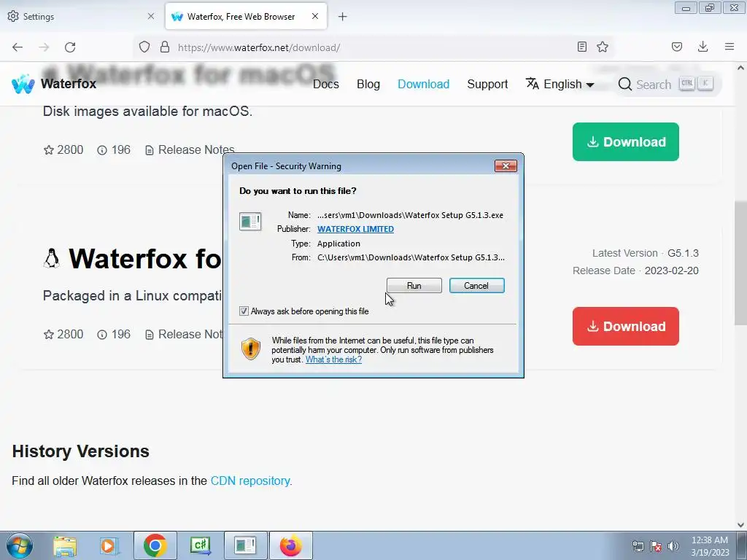This screenshot has width=747, height=560.
Task: Close the Settings tab
Action: coord(151,16)
